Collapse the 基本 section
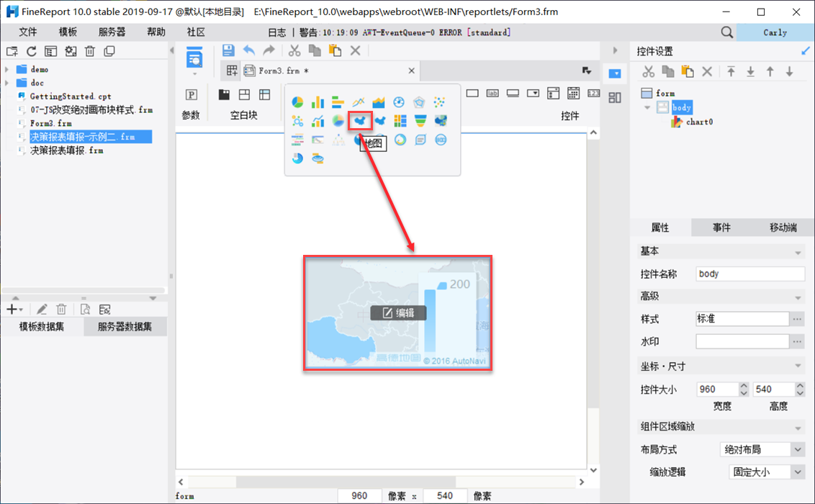Screen dimensions: 815x504 coord(798,252)
